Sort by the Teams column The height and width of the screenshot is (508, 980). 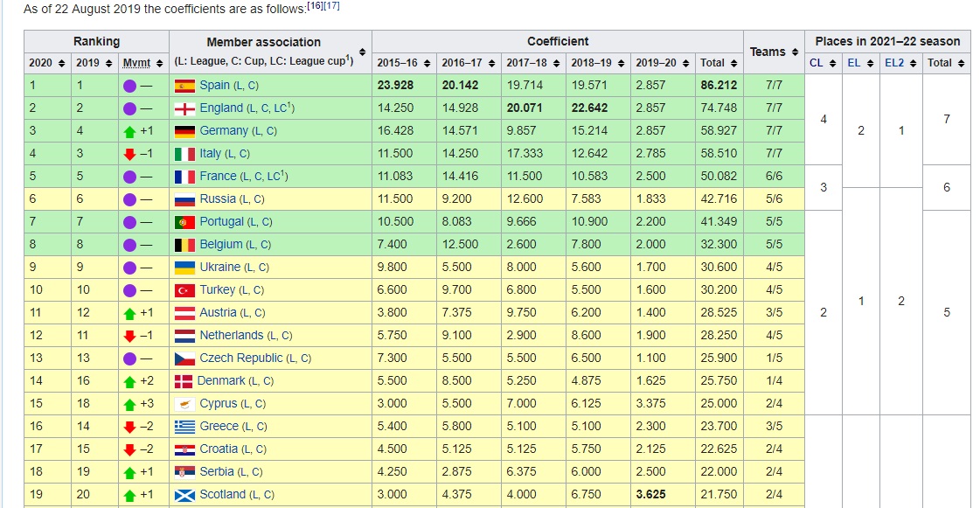pyautogui.click(x=794, y=52)
